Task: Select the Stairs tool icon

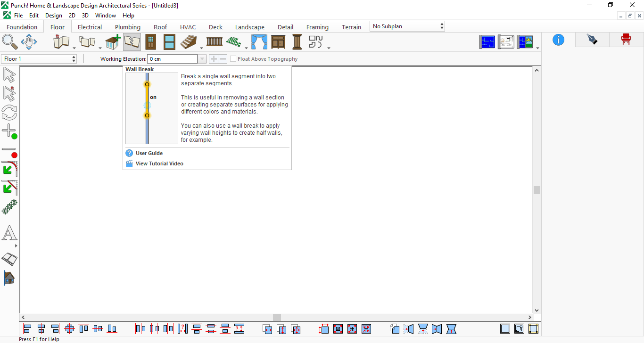Action: pyautogui.click(x=189, y=42)
